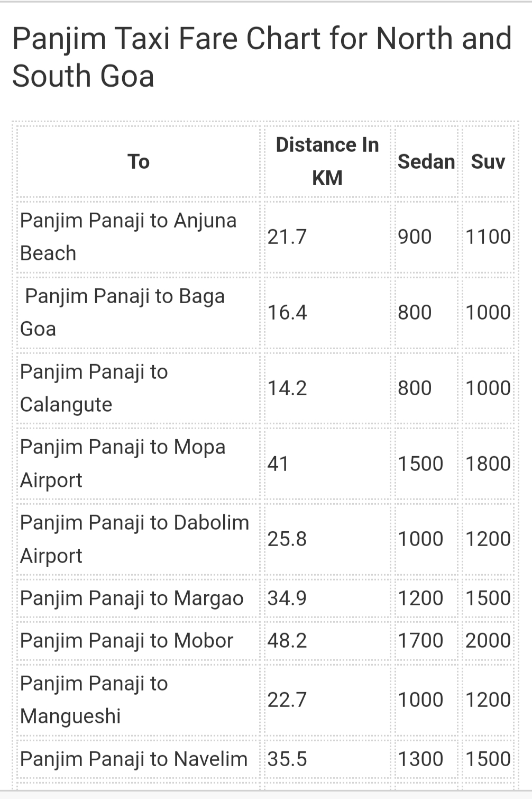Viewport: 532px width, 799px height.
Task: Click the 1800 Suv fare for Mopa Airport
Action: (x=488, y=464)
